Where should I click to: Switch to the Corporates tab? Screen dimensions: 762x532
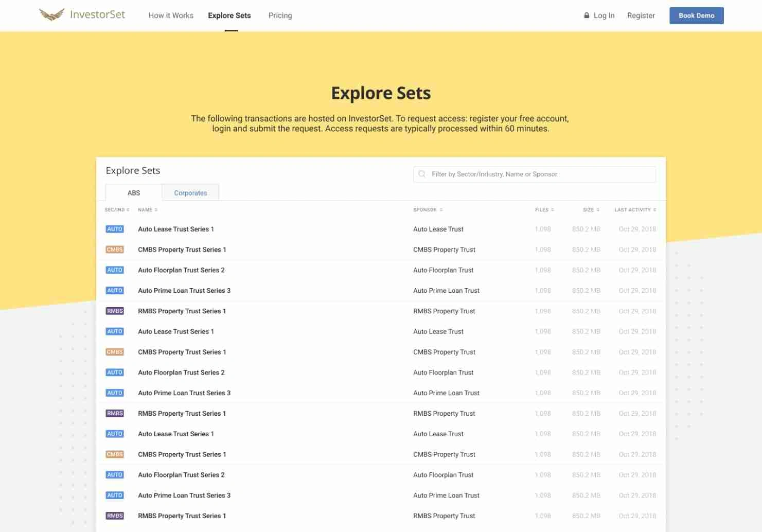[x=190, y=193]
